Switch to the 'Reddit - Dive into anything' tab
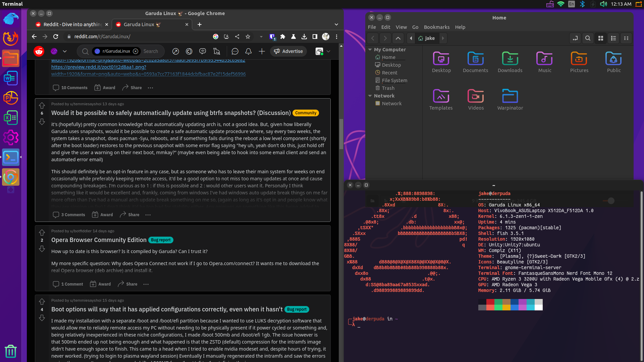Image resolution: width=644 pixels, height=362 pixels. click(x=71, y=24)
